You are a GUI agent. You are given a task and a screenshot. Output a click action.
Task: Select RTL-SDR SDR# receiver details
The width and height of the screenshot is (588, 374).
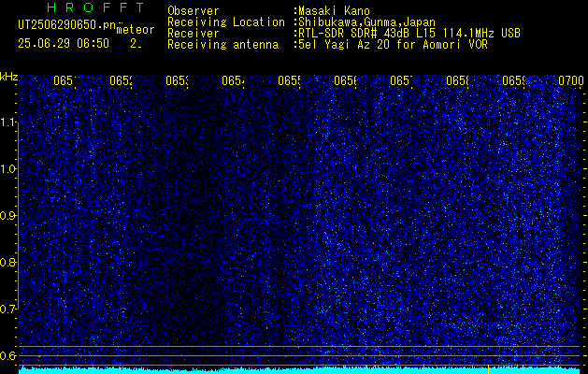[409, 34]
